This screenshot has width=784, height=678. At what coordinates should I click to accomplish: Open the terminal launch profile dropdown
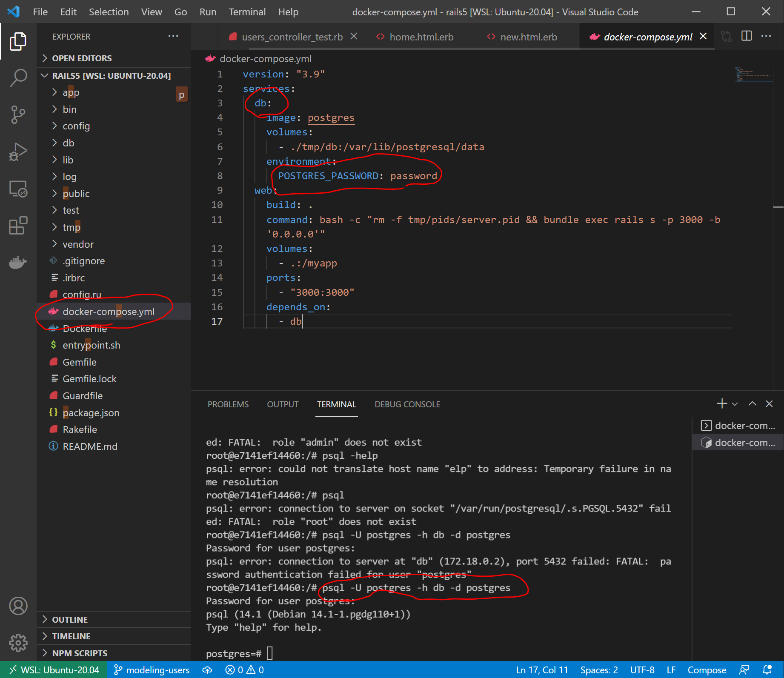pyautogui.click(x=735, y=404)
